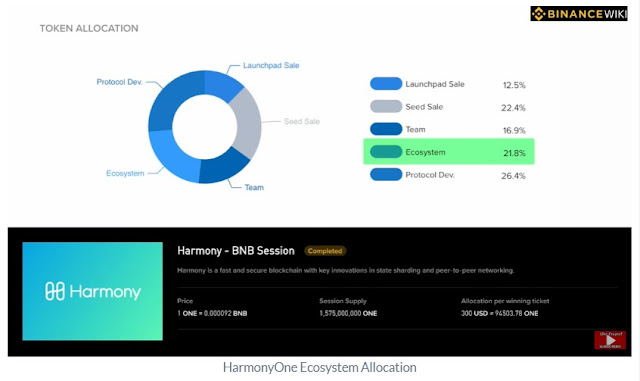Click the Ecosystem legend label text

tap(425, 152)
